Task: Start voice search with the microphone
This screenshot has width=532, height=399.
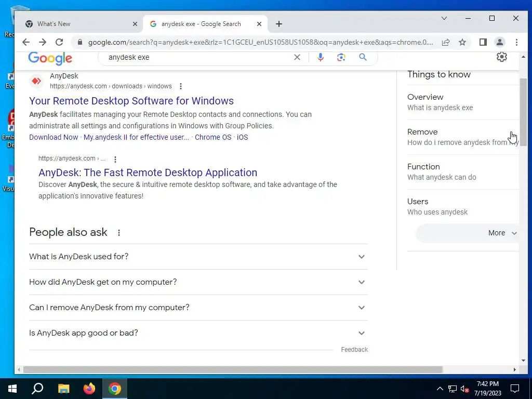Action: tap(320, 57)
